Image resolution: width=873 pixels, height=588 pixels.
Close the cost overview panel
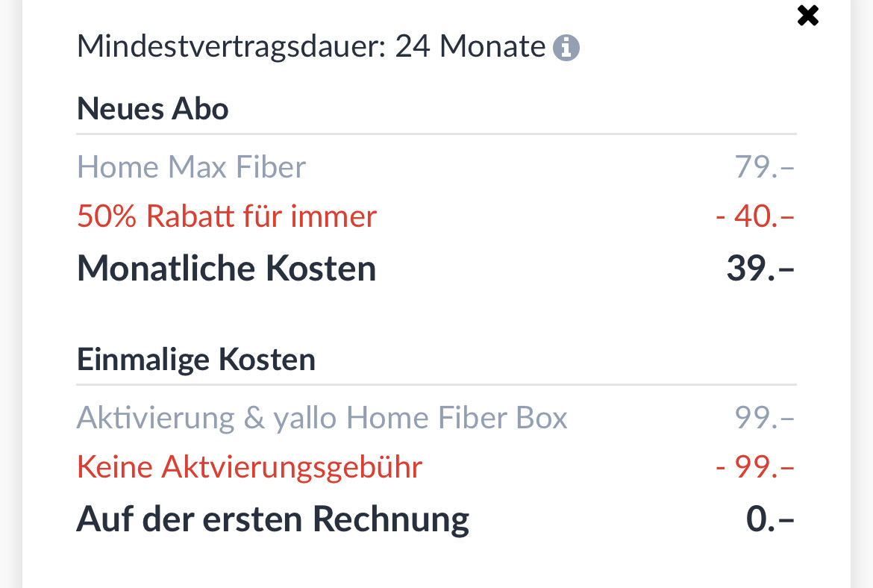point(807,16)
